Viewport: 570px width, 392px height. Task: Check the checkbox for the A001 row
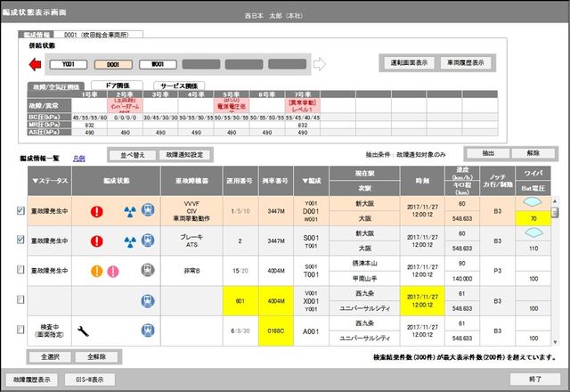tap(20, 329)
